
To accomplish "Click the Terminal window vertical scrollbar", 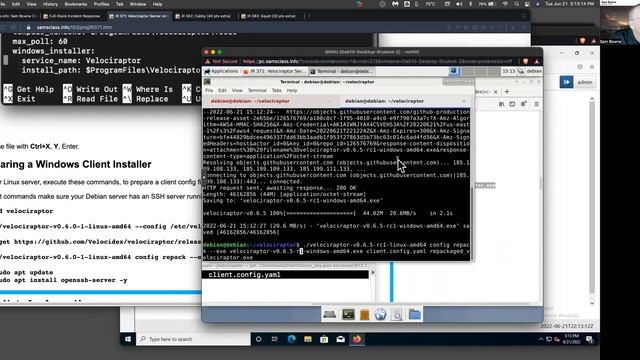I will tap(472, 184).
